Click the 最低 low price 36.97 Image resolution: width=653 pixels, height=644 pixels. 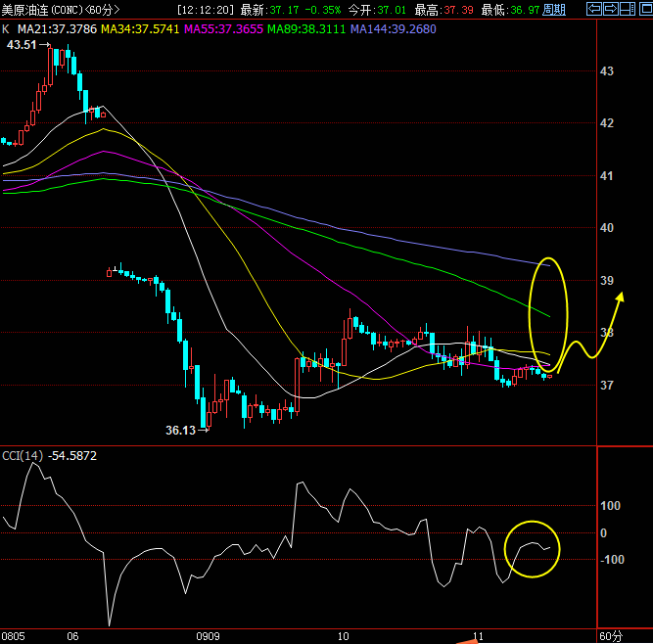tap(525, 10)
